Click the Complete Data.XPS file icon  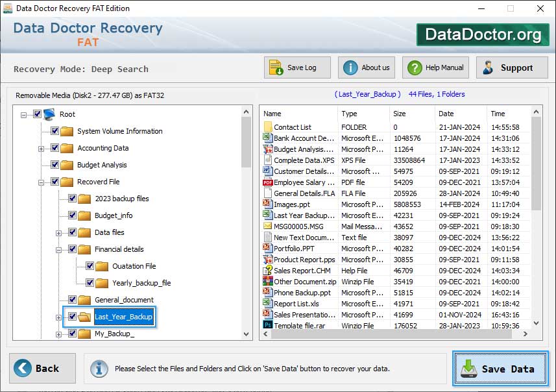268,160
